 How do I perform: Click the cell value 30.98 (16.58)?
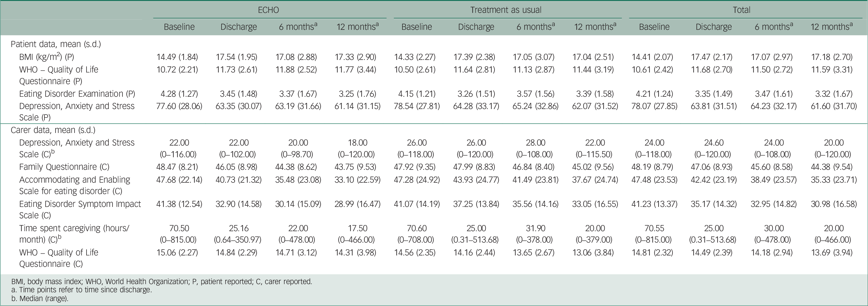click(834, 204)
